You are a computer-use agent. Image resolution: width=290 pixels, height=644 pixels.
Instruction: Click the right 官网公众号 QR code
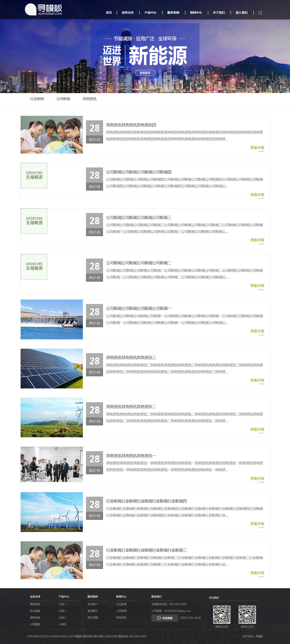(x=247, y=614)
